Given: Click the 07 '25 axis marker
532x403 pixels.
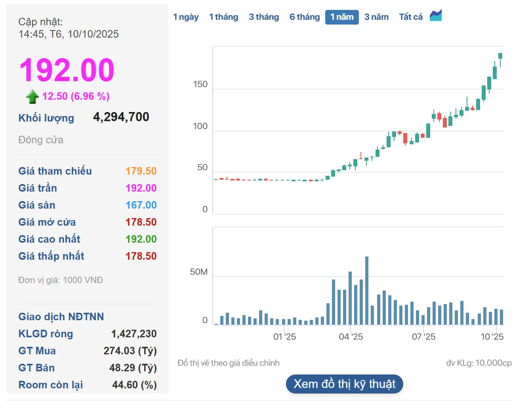Looking at the screenshot, I should pyautogui.click(x=423, y=337).
